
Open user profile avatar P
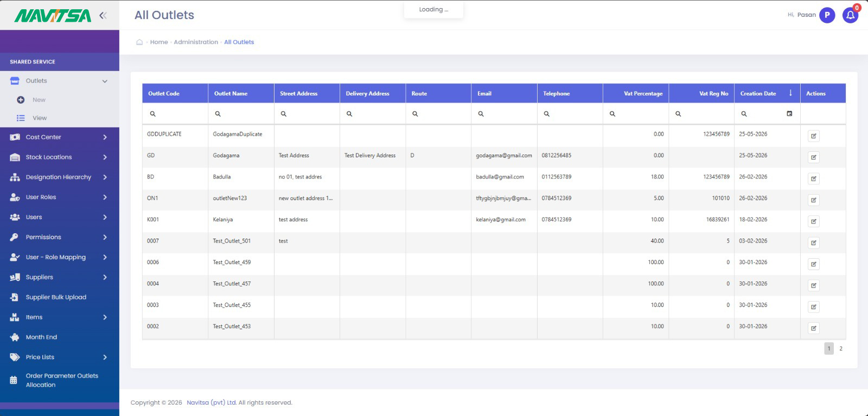827,15
